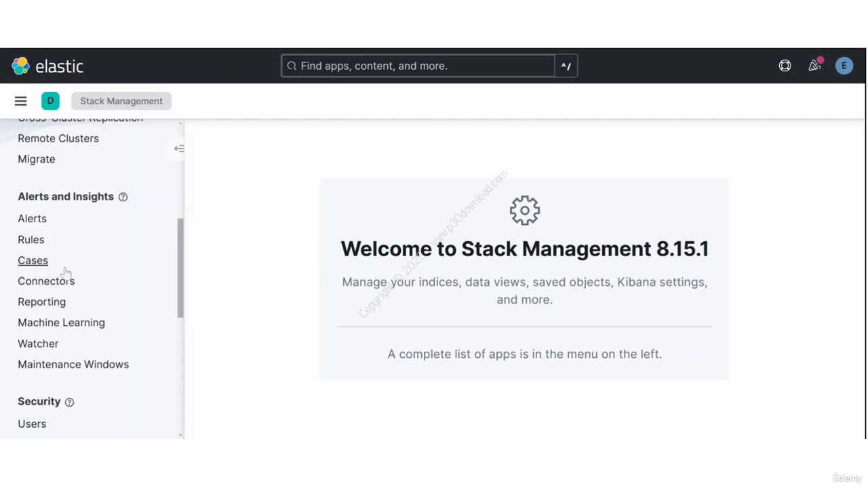Open the newsfeed notifications icon

pos(814,65)
